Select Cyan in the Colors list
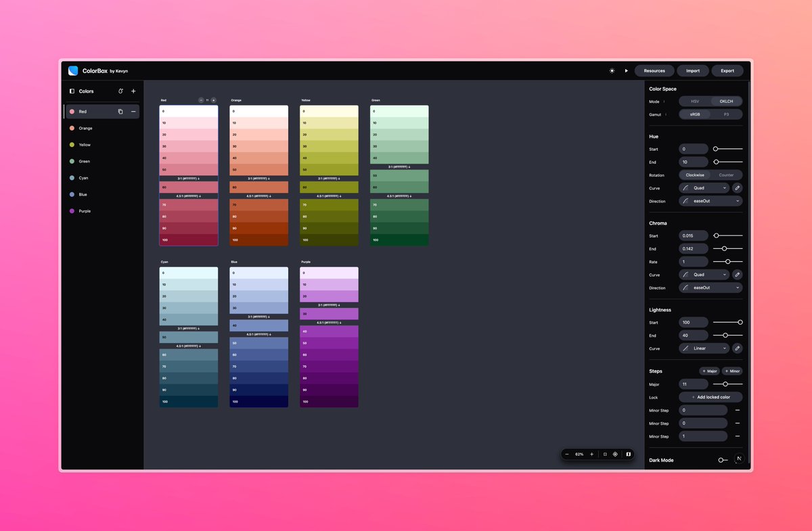Viewport: 812px width, 531px height. tap(101, 178)
